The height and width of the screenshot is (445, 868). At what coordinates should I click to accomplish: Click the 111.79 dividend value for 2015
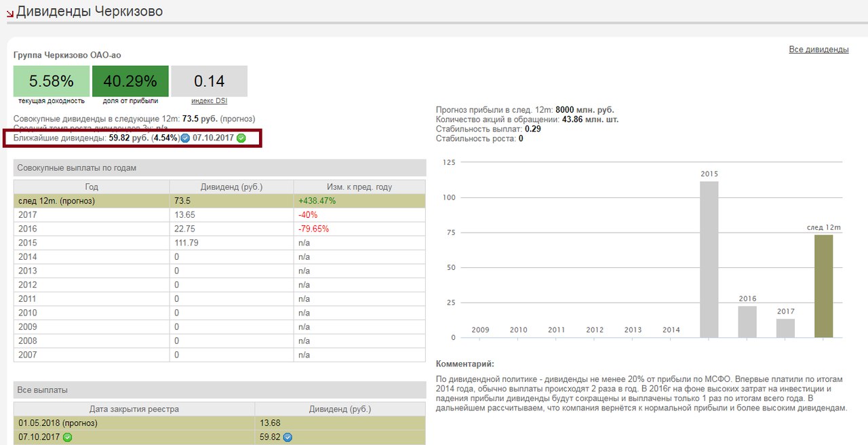[186, 243]
